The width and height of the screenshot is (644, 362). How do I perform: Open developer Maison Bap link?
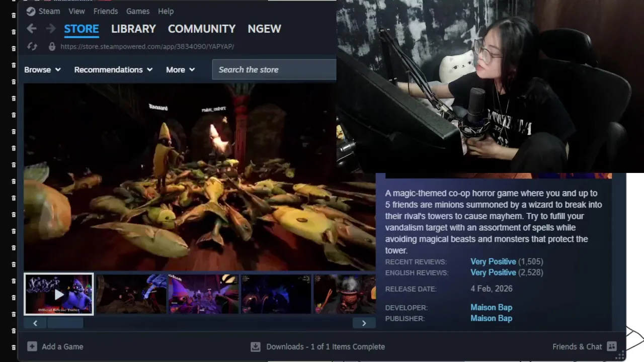click(491, 307)
